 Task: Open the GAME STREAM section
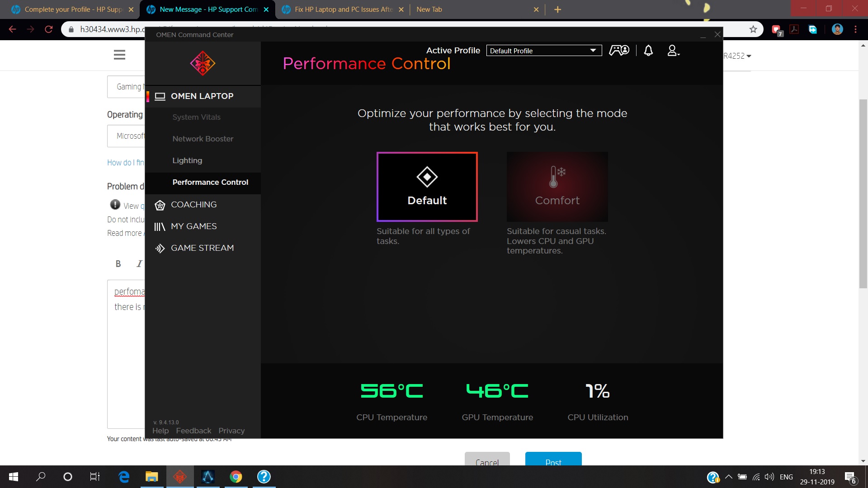tap(203, 248)
